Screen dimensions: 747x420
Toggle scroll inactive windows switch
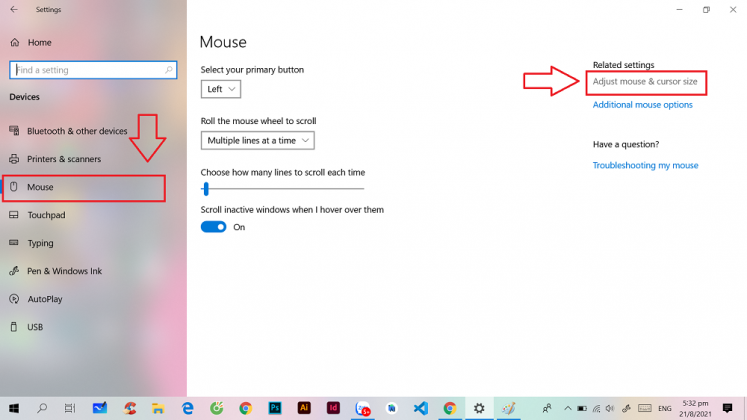[x=213, y=227]
